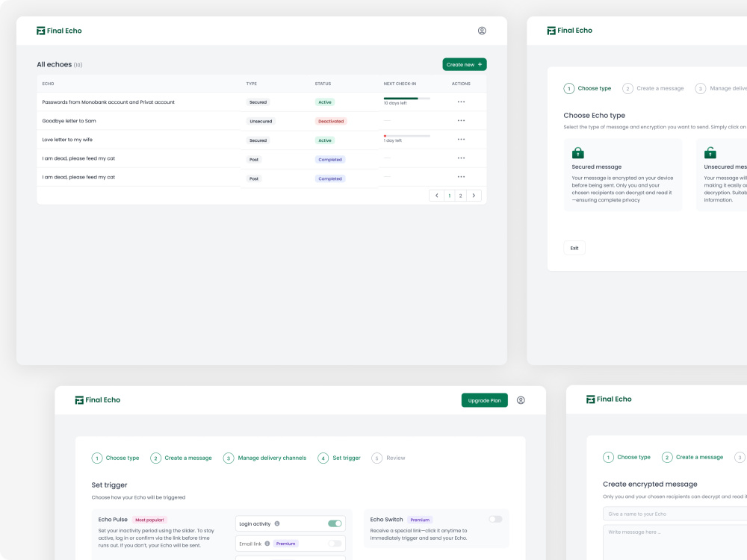Viewport: 747px width, 560px height.
Task: Open Passwords from Monobank account and Privat account
Action: (108, 102)
